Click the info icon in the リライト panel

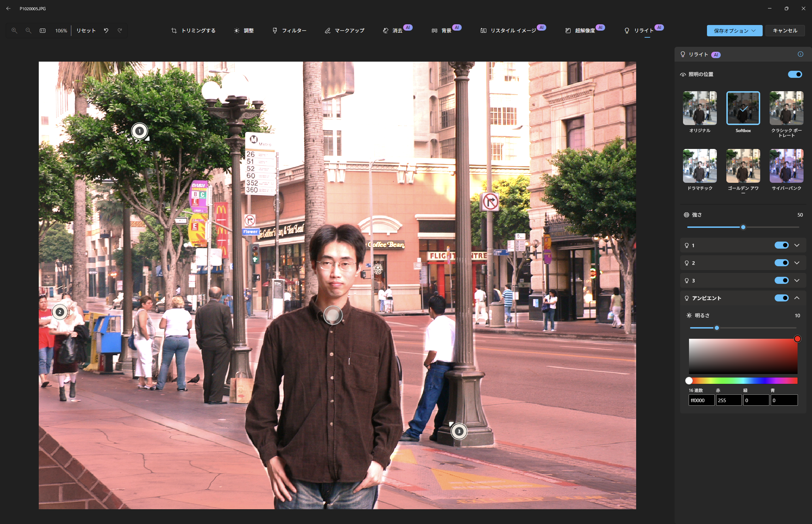pos(800,54)
